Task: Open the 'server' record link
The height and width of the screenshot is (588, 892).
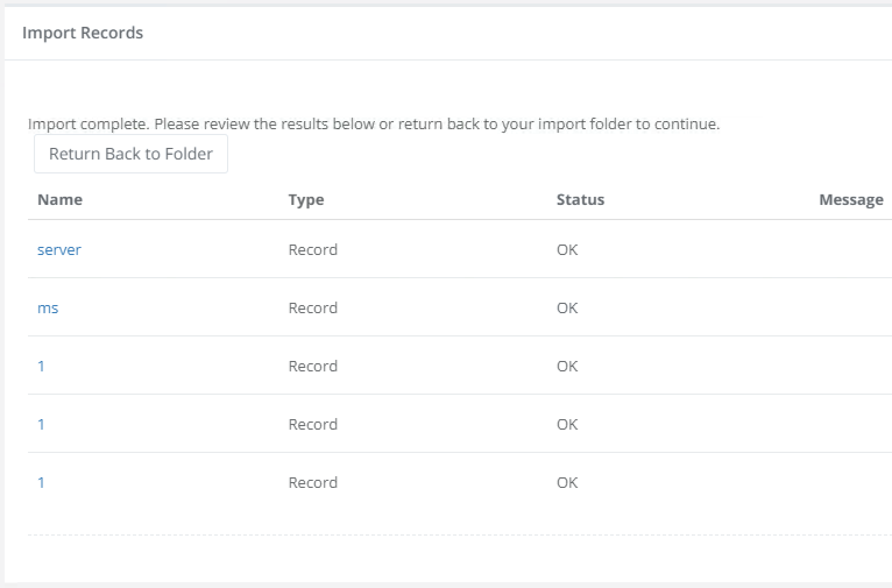Action: [x=59, y=250]
